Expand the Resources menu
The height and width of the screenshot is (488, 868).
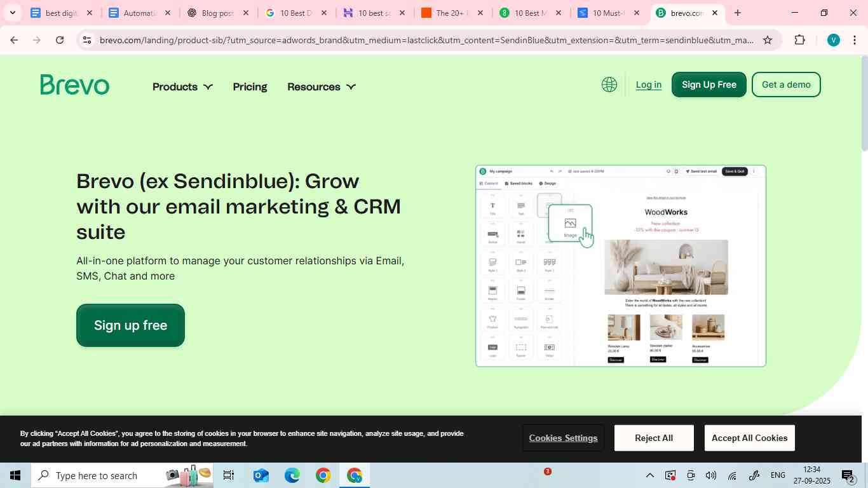321,87
